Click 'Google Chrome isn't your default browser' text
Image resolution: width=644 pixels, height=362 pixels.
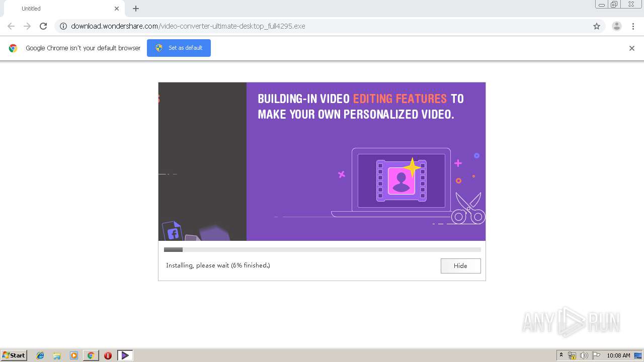(83, 48)
